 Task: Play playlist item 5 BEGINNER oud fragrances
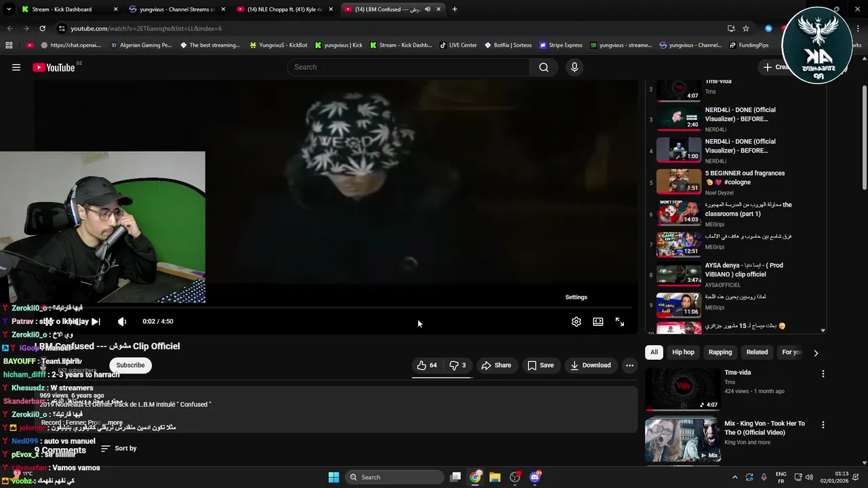[x=736, y=182]
